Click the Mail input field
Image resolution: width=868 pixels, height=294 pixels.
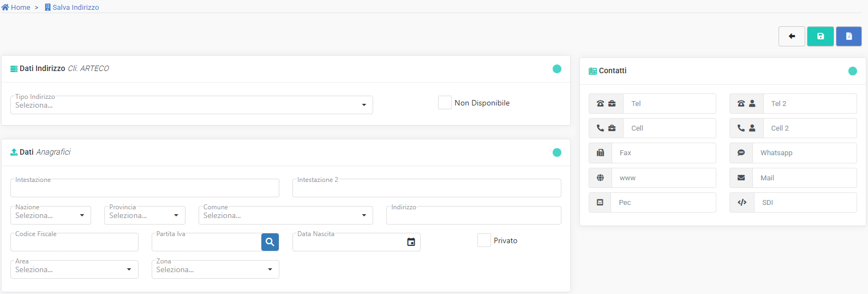click(x=805, y=178)
